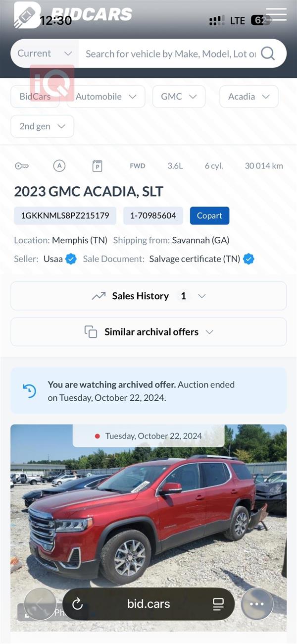Viewport: 297px width, 644px height.
Task: Tap the key icon in the specs row
Action: [x=22, y=166]
